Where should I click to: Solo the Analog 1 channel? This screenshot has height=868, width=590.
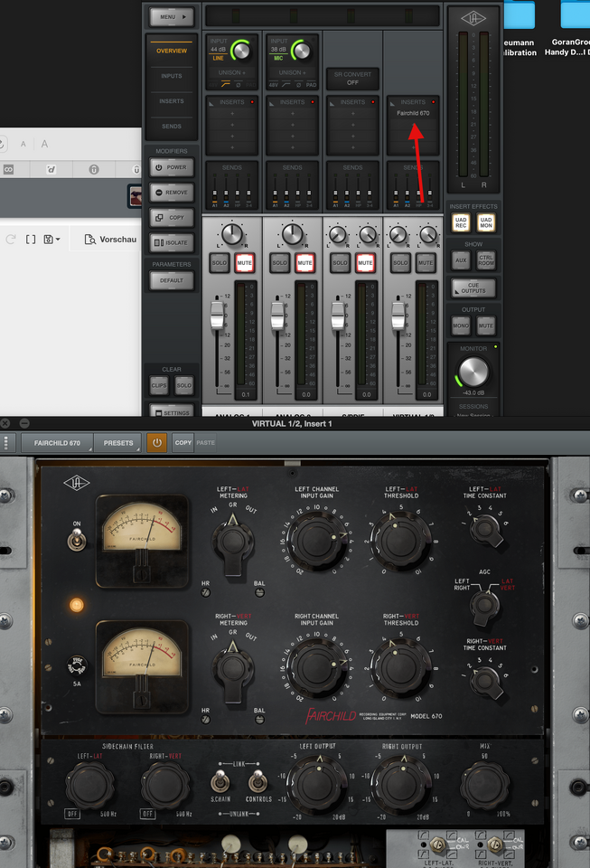coord(220,263)
